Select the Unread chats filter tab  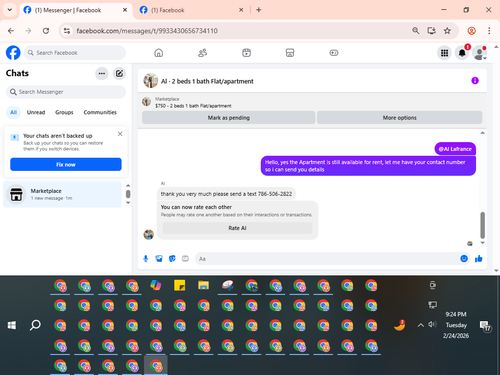coord(36,112)
